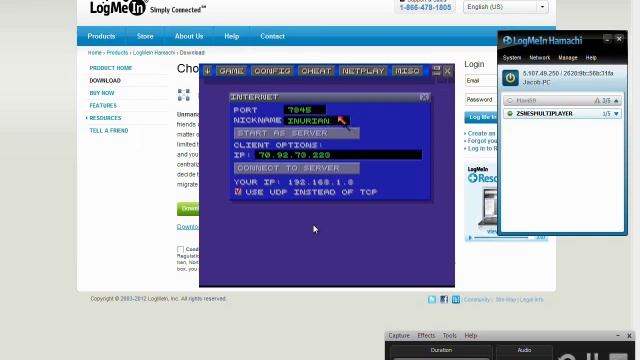Collapse the grayed-out Hamachi network arrow

pos(616,100)
